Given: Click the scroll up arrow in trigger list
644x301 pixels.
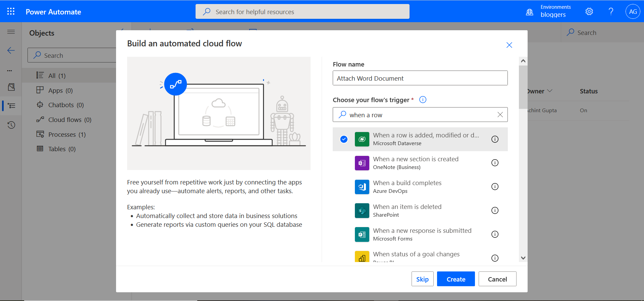Looking at the screenshot, I should [523, 61].
